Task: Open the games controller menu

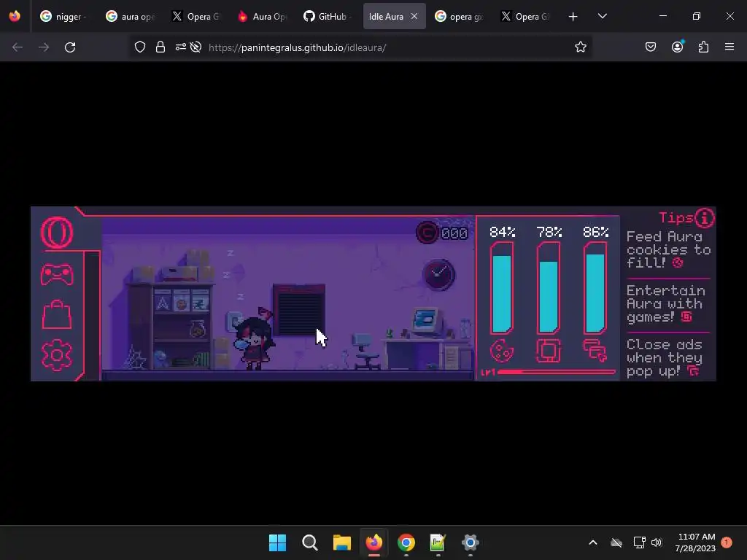Action: coord(57,275)
